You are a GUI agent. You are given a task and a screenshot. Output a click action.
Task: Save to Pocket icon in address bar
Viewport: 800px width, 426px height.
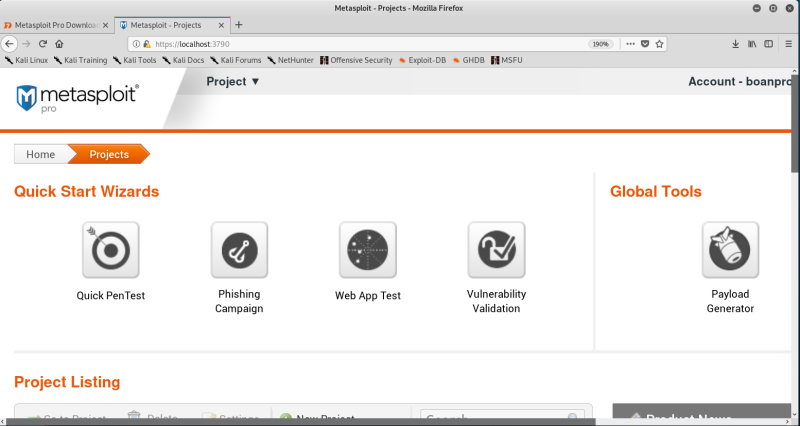pos(645,44)
